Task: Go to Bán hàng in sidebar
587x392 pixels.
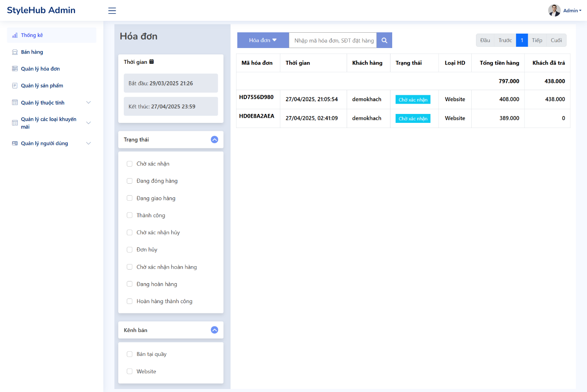Action: (51, 52)
